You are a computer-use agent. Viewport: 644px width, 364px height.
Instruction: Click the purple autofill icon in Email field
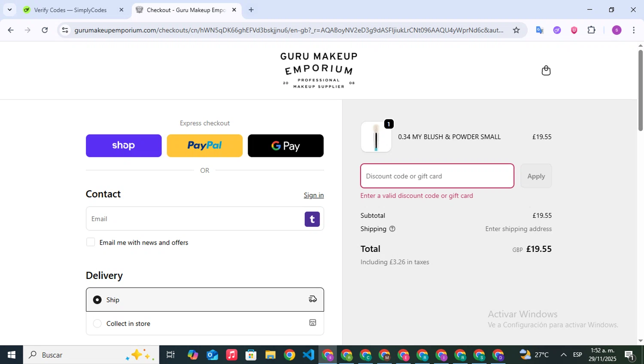pyautogui.click(x=312, y=219)
